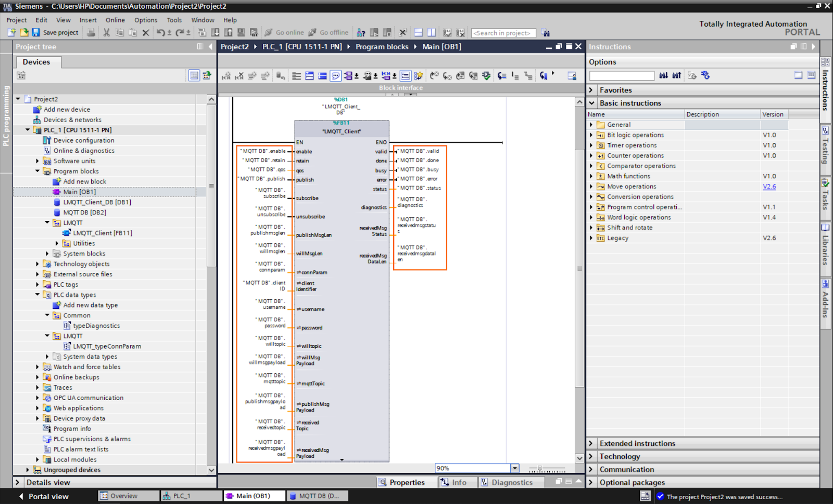
Task: Expand the Favorites instructions section
Action: (591, 90)
